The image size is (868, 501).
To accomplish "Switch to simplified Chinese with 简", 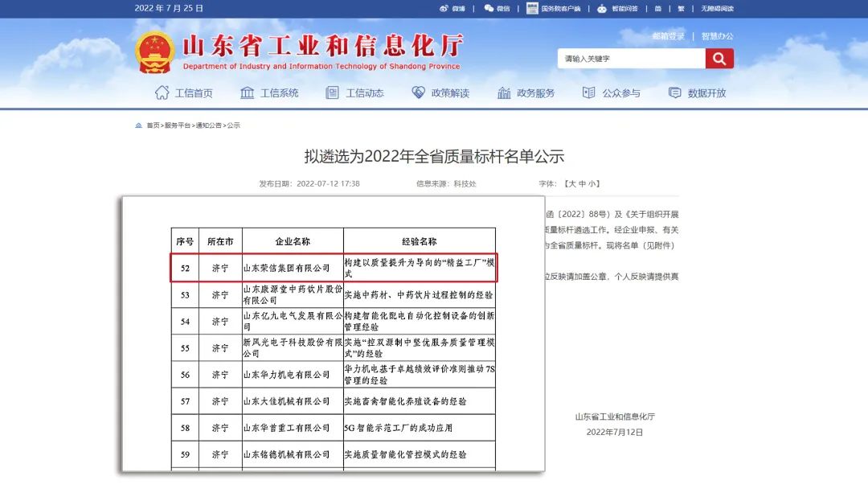I will pyautogui.click(x=657, y=8).
